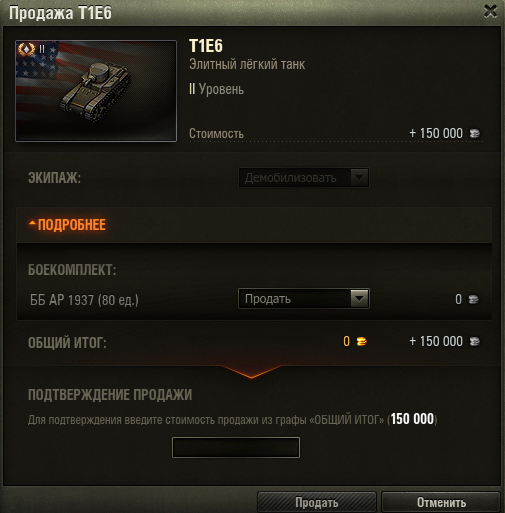Confirm sale with the Продать button
505x513 pixels.
[x=317, y=502]
